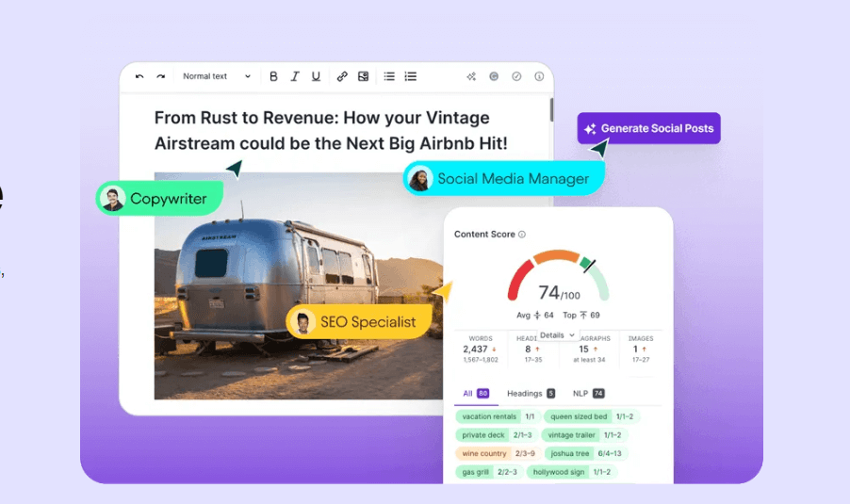The height and width of the screenshot is (504, 850).
Task: Switch to the NLP tab
Action: pos(588,394)
